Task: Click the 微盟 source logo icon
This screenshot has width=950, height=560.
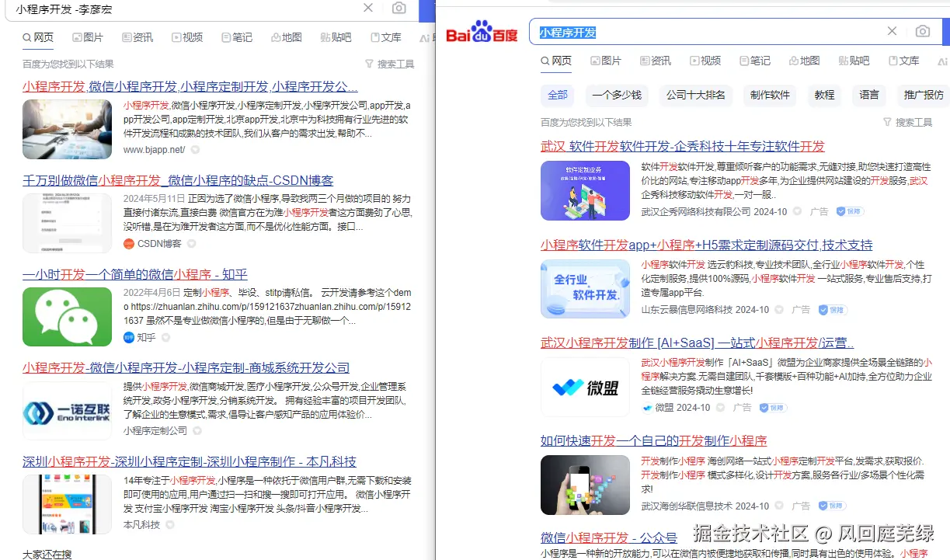Action: coord(646,407)
